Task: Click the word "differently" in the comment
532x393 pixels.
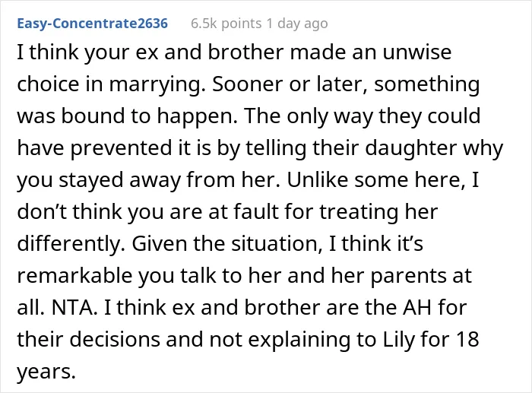Action: pos(69,244)
